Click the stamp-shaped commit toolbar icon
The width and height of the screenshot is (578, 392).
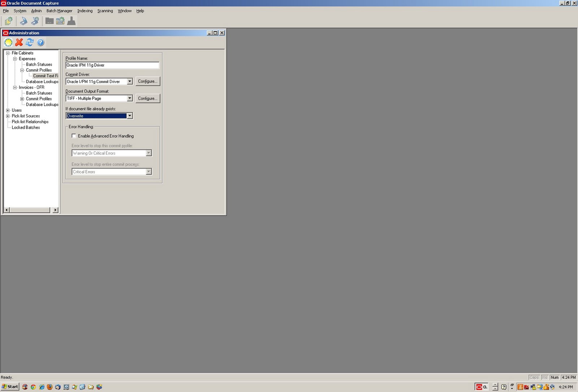(72, 21)
